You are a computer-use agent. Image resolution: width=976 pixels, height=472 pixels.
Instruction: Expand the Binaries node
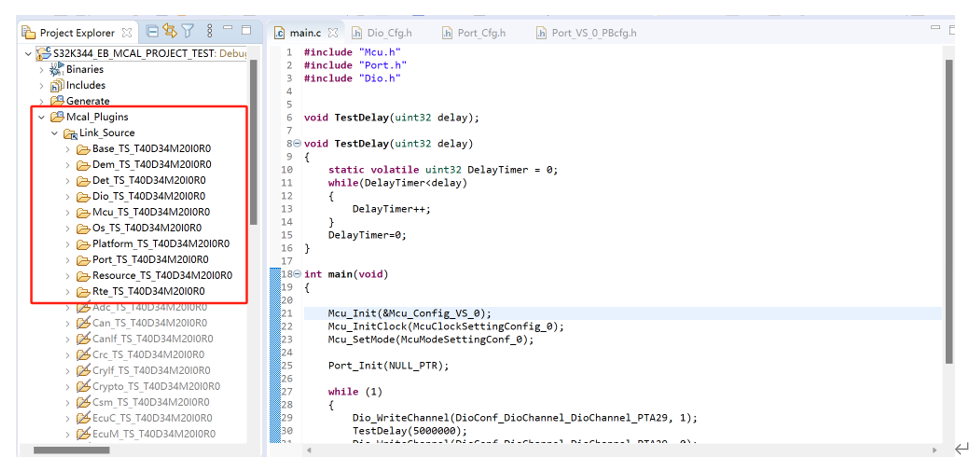[x=42, y=70]
